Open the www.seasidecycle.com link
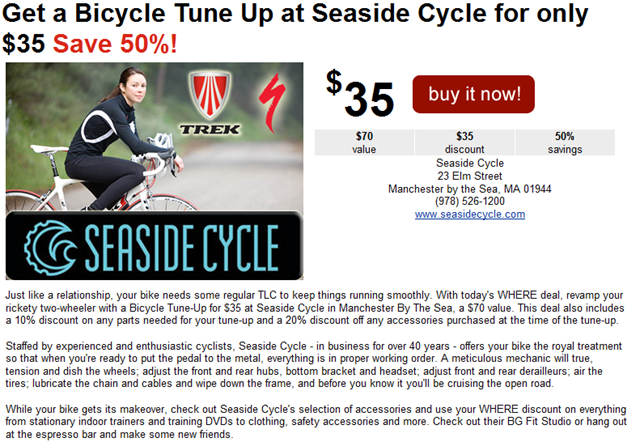The height and width of the screenshot is (442, 640). (470, 214)
